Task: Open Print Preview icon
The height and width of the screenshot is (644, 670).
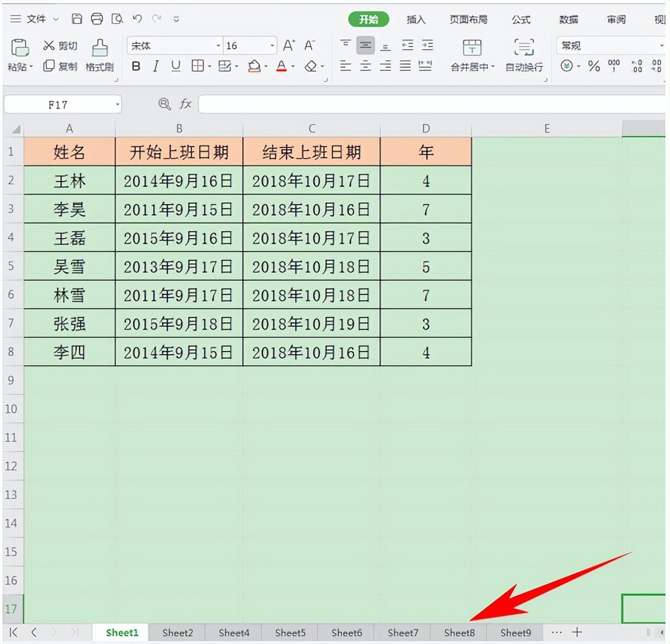Action: (x=117, y=19)
